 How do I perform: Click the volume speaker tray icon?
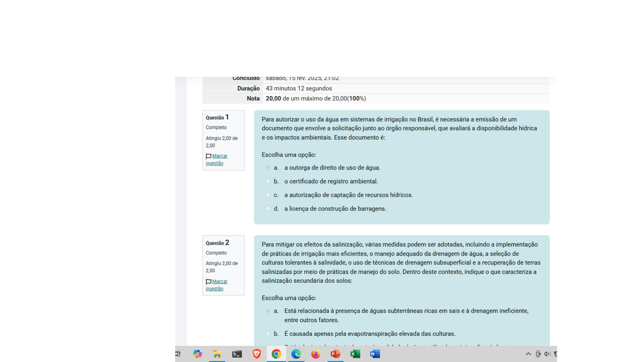pyautogui.click(x=547, y=354)
